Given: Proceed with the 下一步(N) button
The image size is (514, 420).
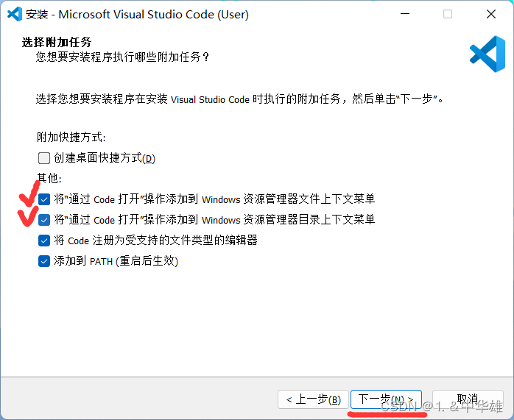Looking at the screenshot, I should [386, 399].
